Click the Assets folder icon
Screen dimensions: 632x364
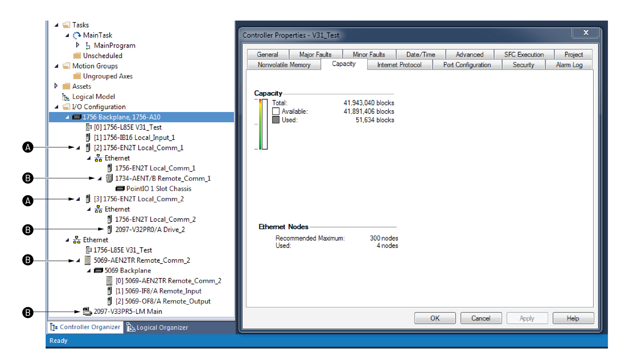pyautogui.click(x=67, y=86)
